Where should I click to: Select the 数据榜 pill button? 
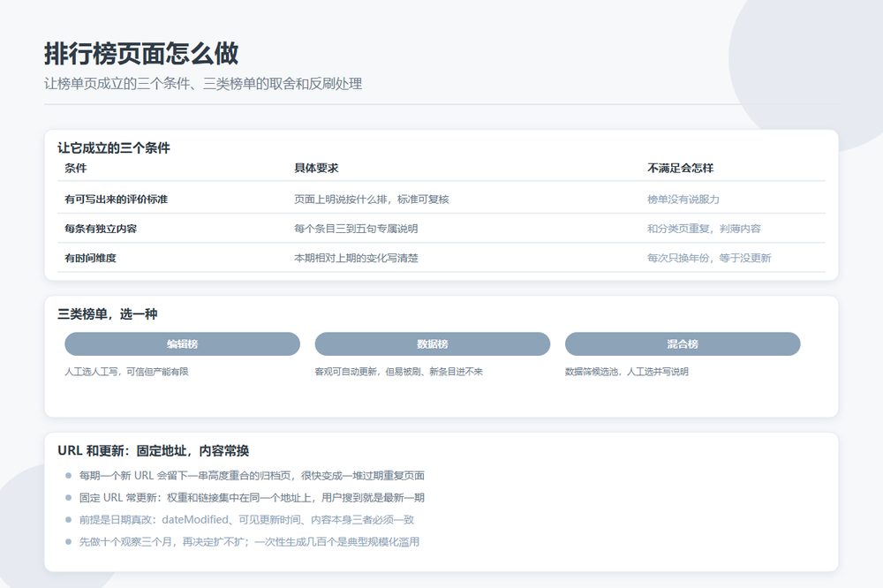coord(433,344)
